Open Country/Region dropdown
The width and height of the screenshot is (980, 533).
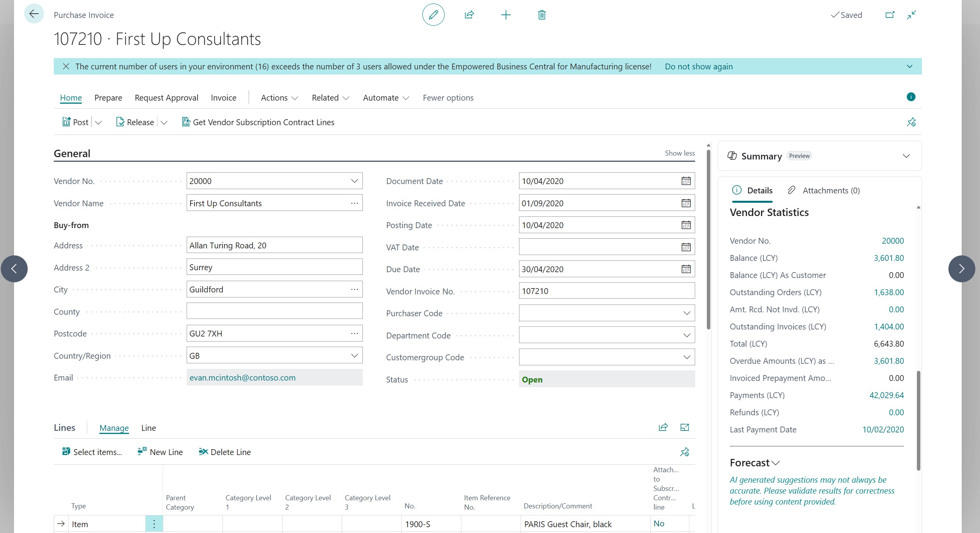354,356
